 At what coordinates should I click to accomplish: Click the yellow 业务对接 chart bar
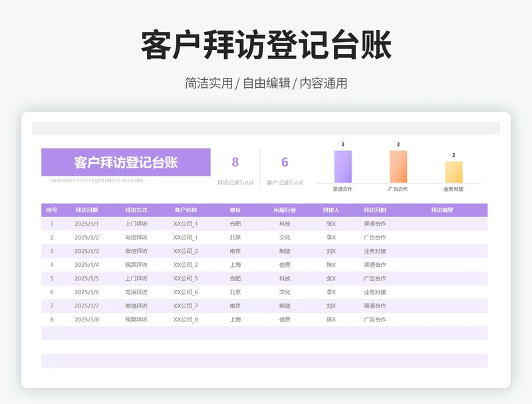coord(454,172)
